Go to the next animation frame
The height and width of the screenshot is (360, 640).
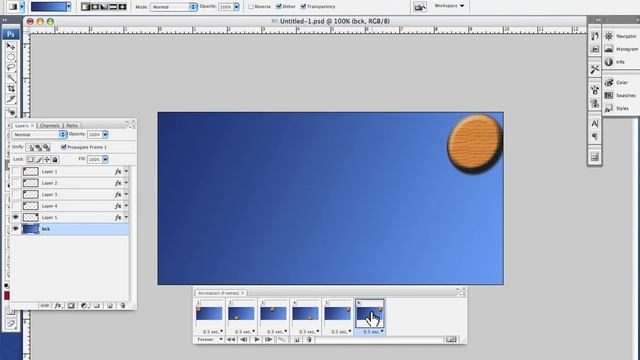[269, 339]
